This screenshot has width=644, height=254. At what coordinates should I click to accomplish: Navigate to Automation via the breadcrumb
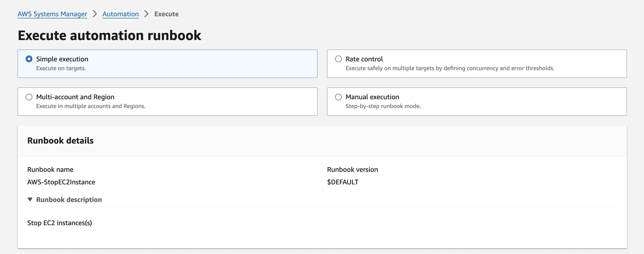121,14
